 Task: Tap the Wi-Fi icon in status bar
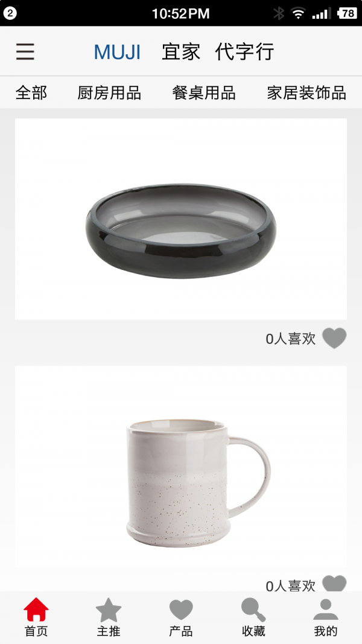[299, 13]
